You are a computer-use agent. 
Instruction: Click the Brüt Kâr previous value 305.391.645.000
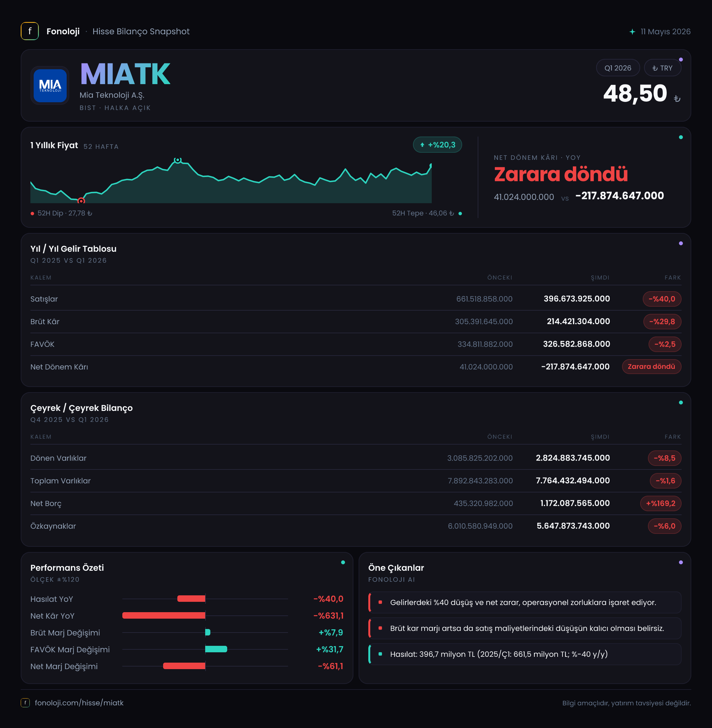pos(484,322)
